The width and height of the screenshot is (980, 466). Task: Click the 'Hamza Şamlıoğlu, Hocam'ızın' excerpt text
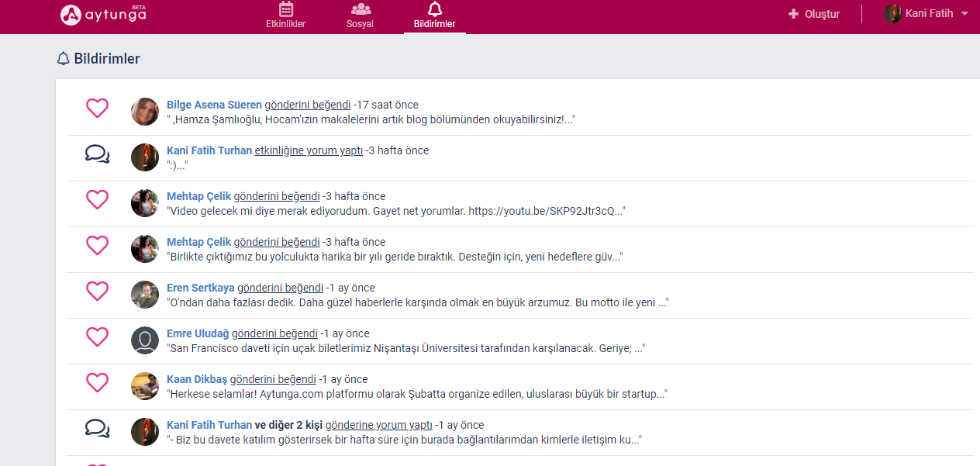371,119
